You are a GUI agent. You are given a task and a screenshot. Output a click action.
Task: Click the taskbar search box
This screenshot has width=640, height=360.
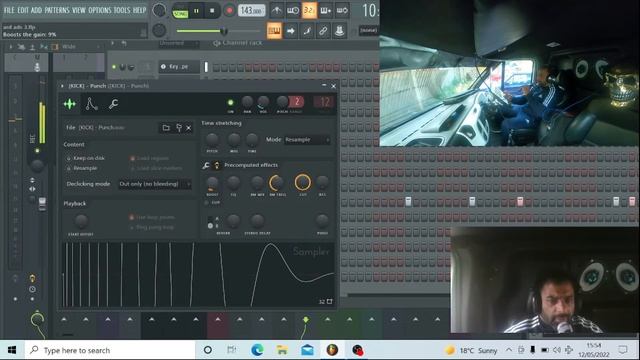click(x=110, y=350)
